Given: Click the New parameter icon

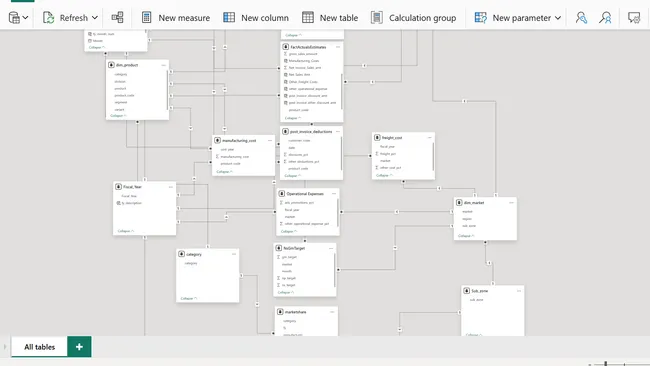Looking at the screenshot, I should (x=480, y=17).
